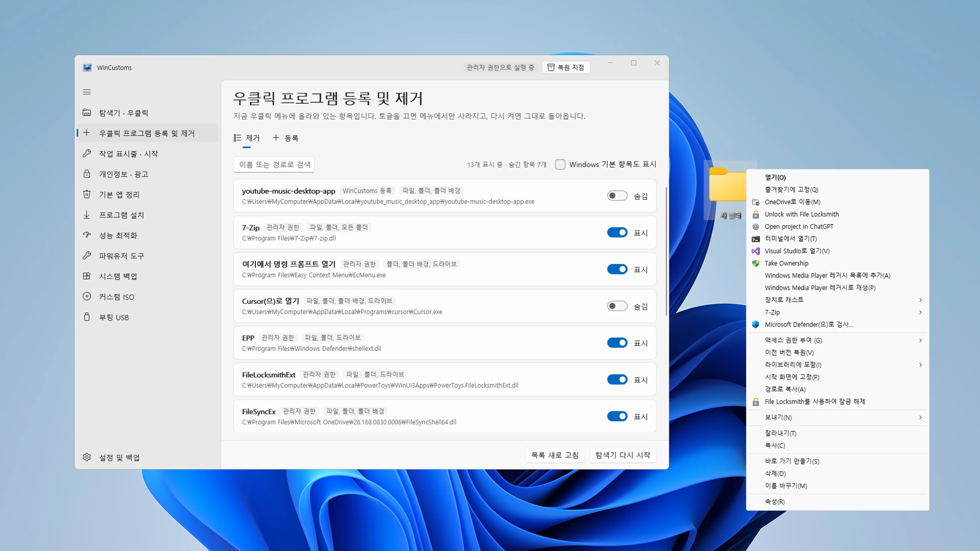Click the gauge icon beside 성능 최적화
Screen dimensions: 980x551
point(87,235)
